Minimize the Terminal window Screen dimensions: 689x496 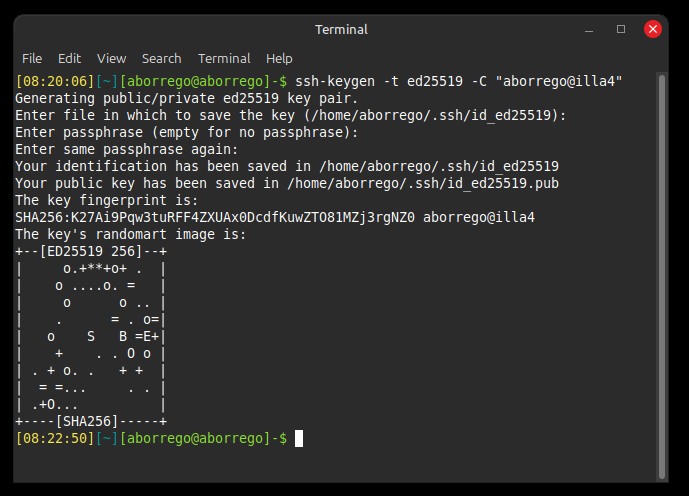(590, 29)
